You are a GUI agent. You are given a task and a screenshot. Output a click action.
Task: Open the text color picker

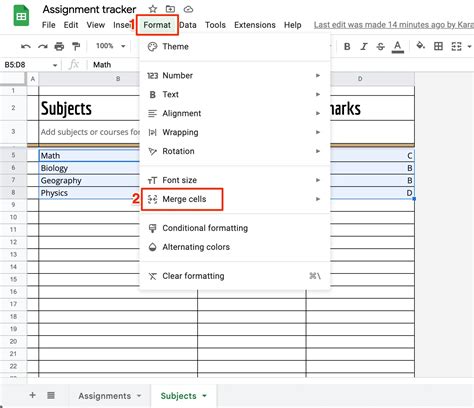(397, 47)
